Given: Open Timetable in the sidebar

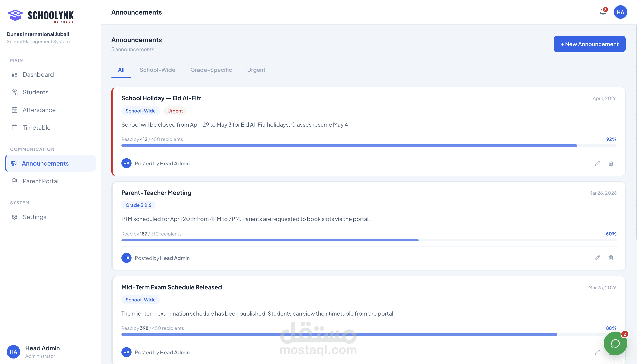Looking at the screenshot, I should (36, 127).
